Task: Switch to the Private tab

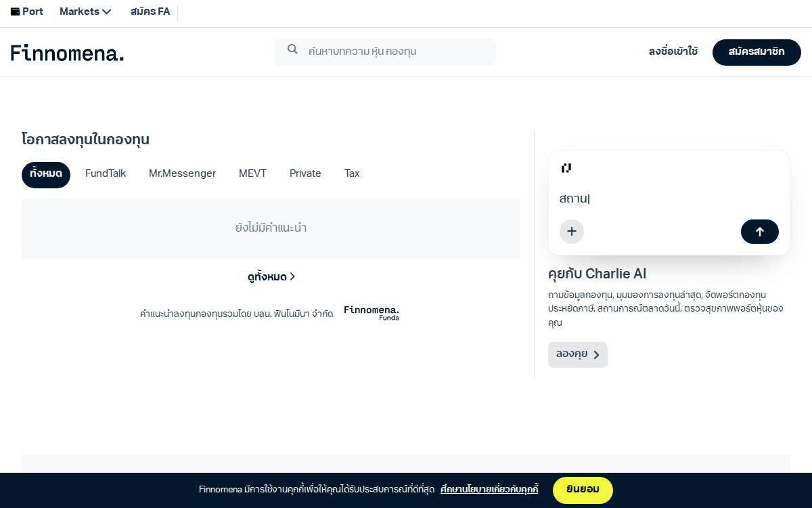Action: (305, 173)
